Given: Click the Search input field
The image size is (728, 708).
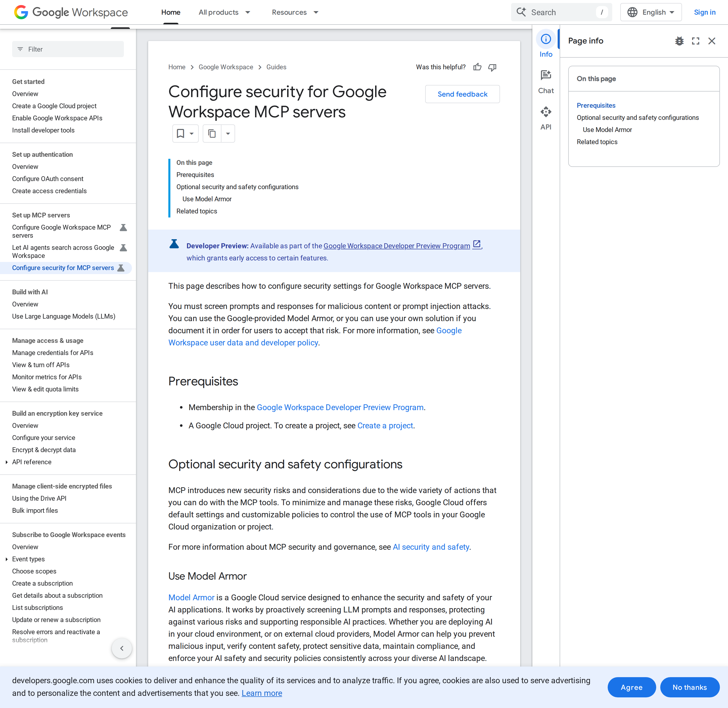Looking at the screenshot, I should (561, 12).
